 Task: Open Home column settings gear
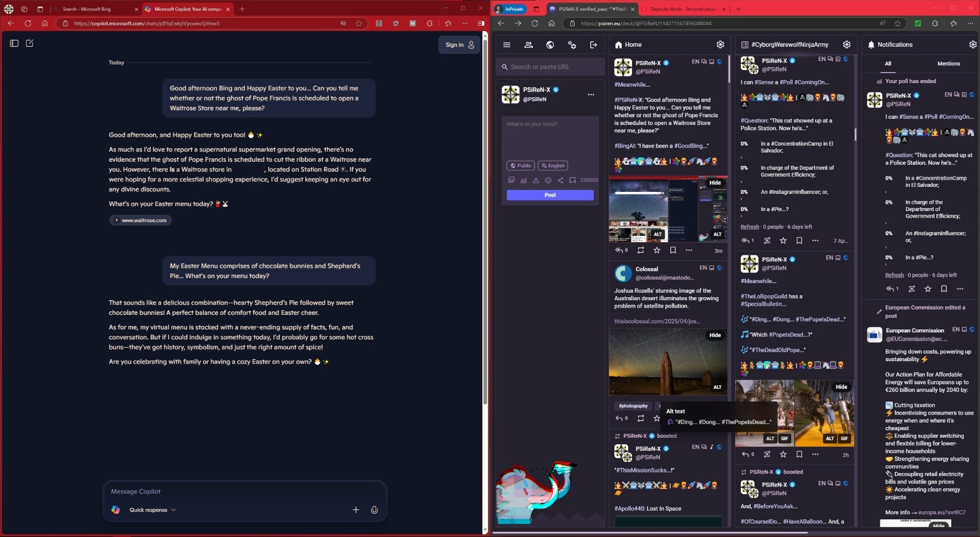point(720,45)
